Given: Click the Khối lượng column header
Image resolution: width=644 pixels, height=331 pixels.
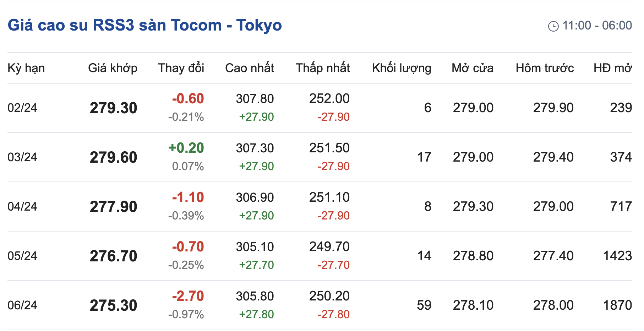Looking at the screenshot, I should [x=402, y=68].
